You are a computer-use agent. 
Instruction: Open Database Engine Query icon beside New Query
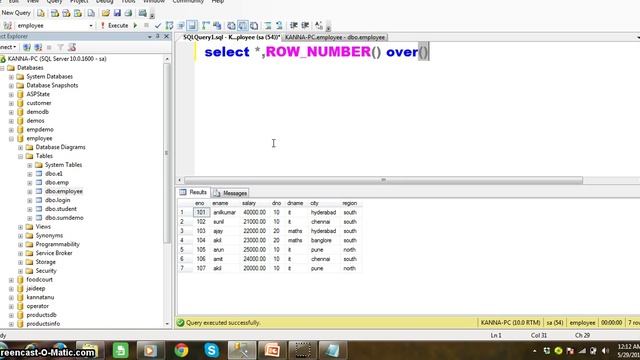pos(41,13)
